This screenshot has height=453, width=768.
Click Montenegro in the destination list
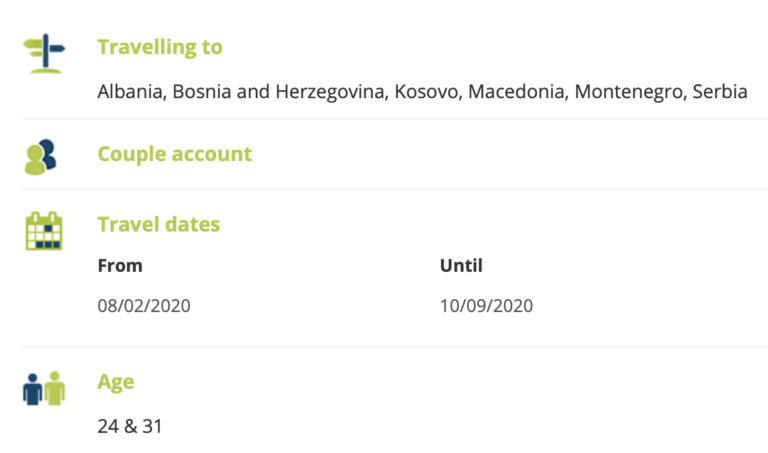pos(632,92)
